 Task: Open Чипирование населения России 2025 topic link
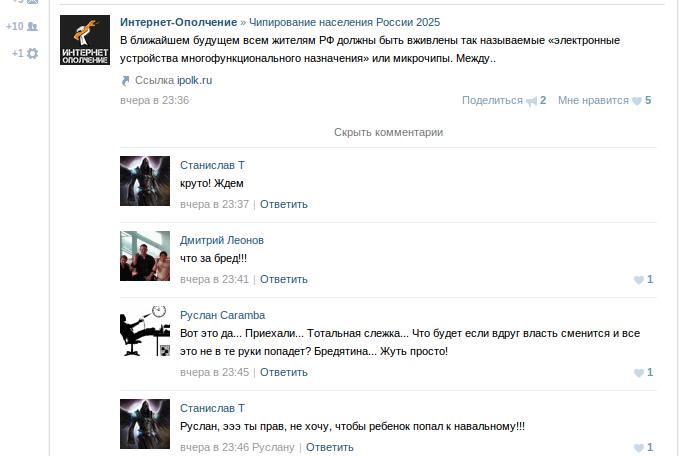pyautogui.click(x=344, y=22)
